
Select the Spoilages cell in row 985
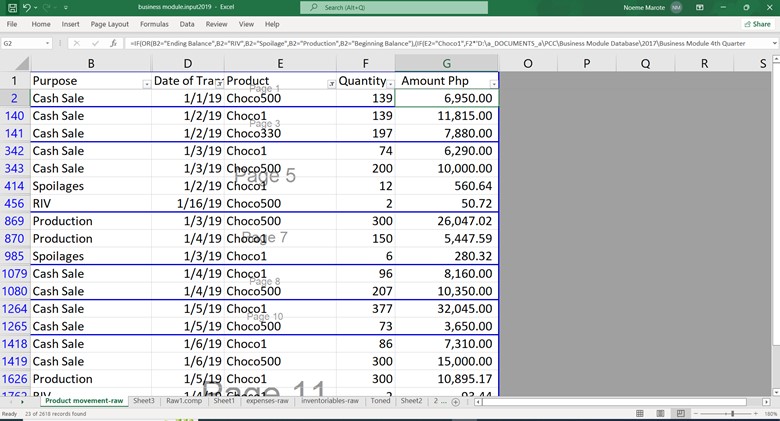click(91, 256)
